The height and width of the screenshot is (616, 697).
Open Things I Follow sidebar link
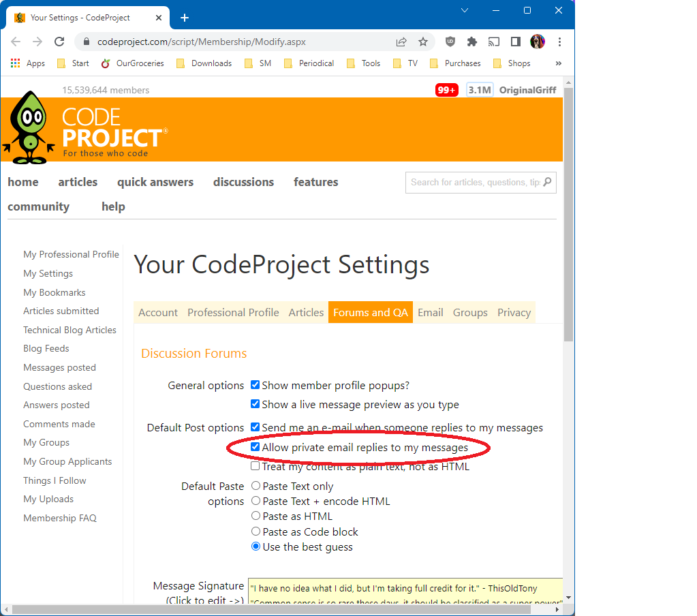[x=55, y=480]
